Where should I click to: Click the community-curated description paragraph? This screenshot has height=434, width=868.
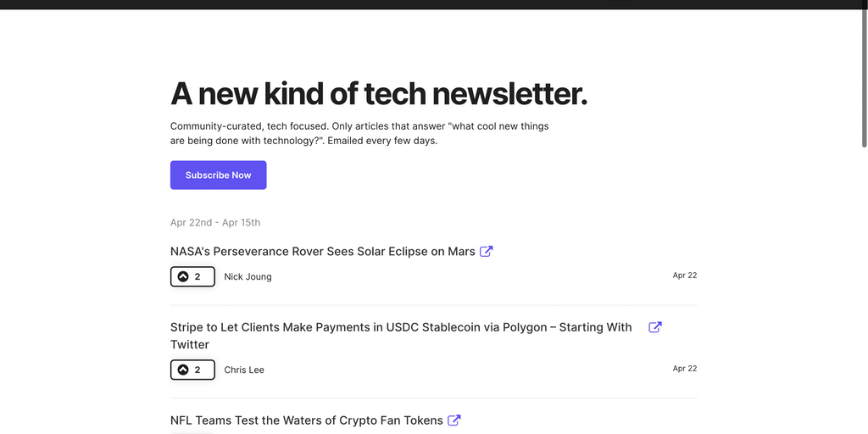[359, 133]
